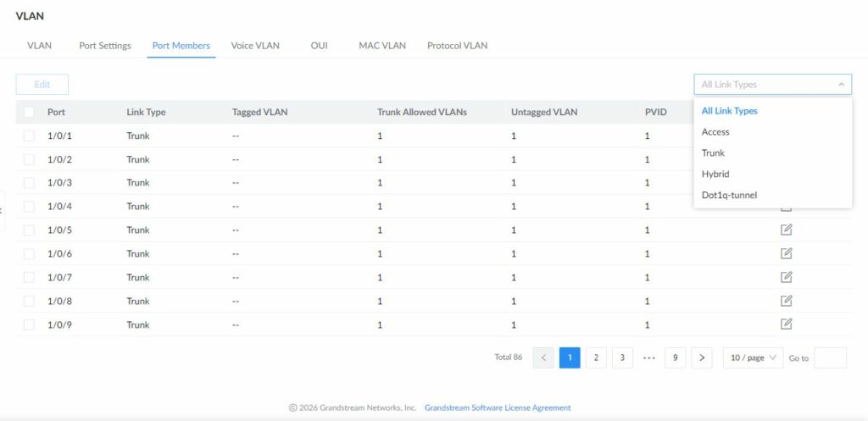Click the Edit button above the table
The height and width of the screenshot is (421, 868).
click(x=42, y=85)
